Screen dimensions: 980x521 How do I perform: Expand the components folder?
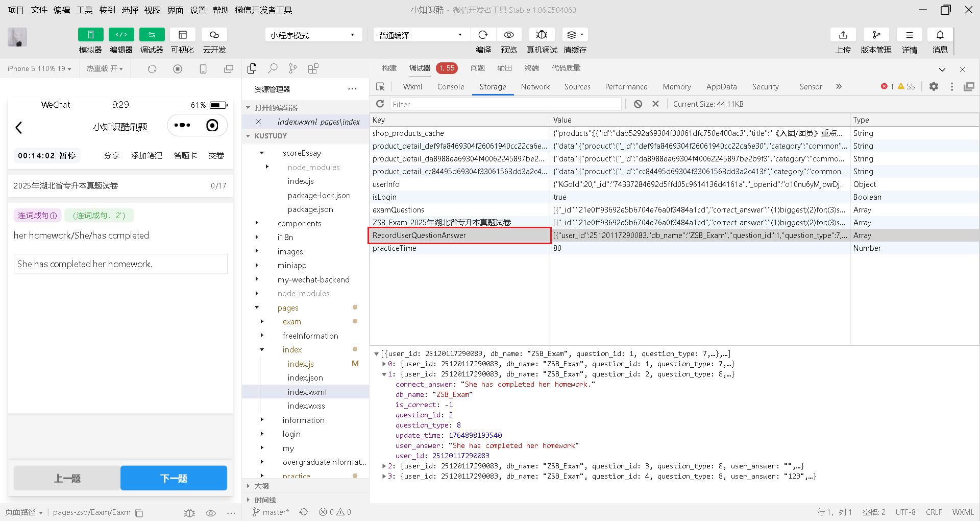pos(299,224)
